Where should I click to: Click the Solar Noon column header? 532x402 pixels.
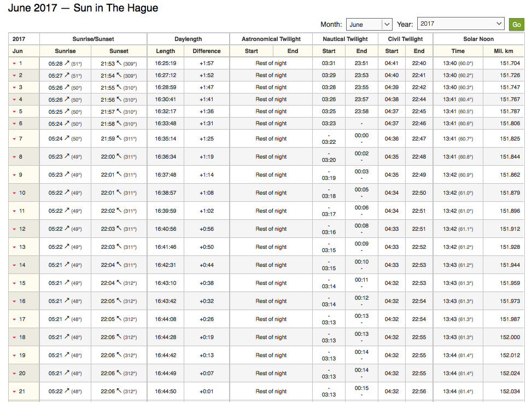click(478, 39)
